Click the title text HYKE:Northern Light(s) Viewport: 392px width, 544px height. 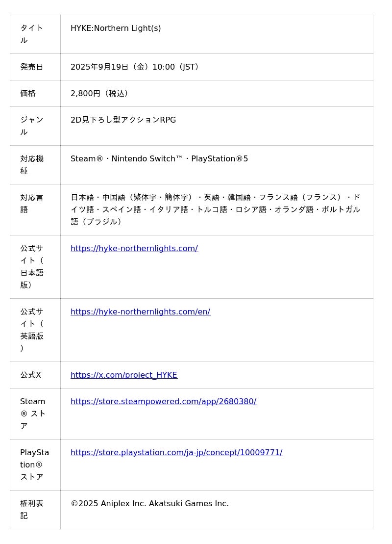(x=116, y=28)
